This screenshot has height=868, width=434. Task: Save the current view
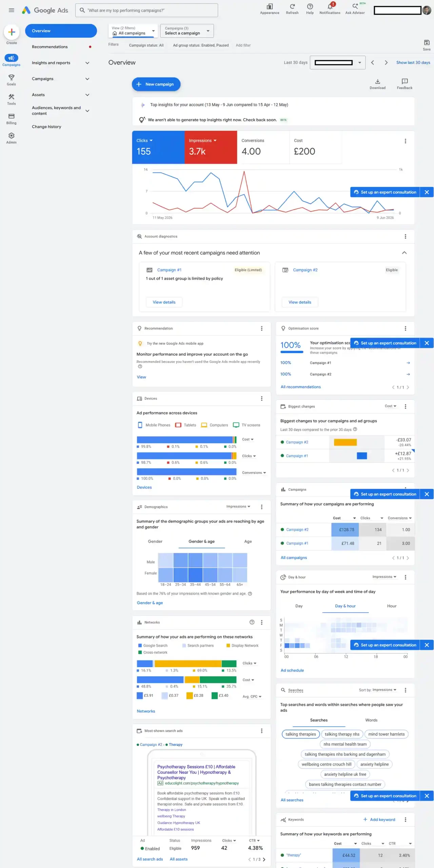(427, 45)
